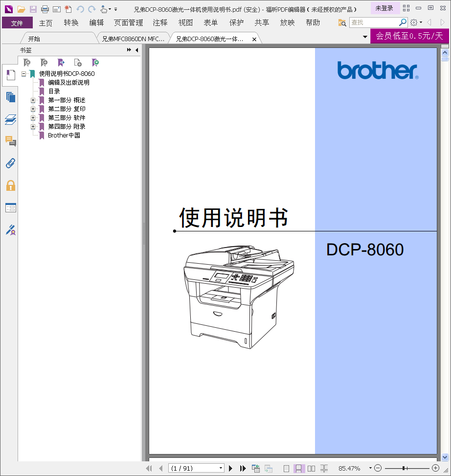Click the zoom out minus button

[x=378, y=468]
